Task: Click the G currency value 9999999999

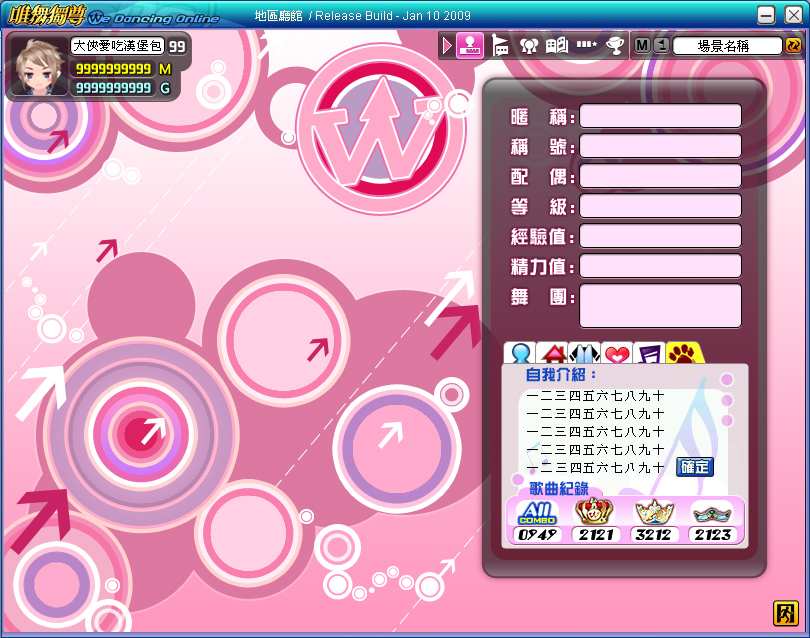Action: click(113, 88)
